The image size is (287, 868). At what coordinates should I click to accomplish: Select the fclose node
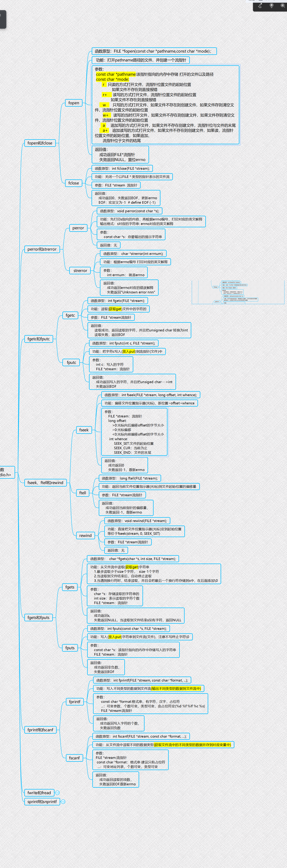(74, 183)
